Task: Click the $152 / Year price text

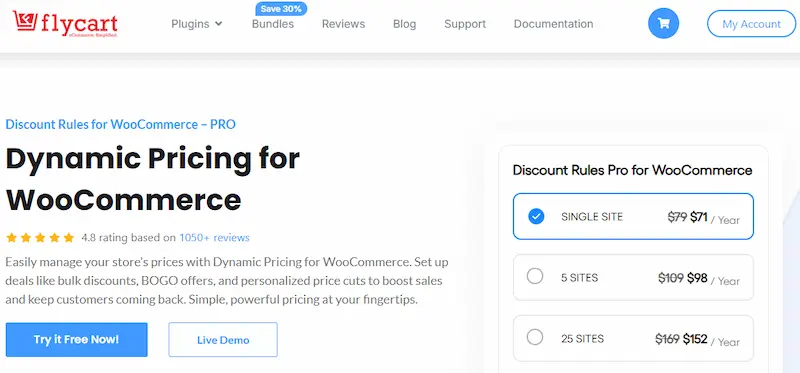Action: (x=711, y=339)
